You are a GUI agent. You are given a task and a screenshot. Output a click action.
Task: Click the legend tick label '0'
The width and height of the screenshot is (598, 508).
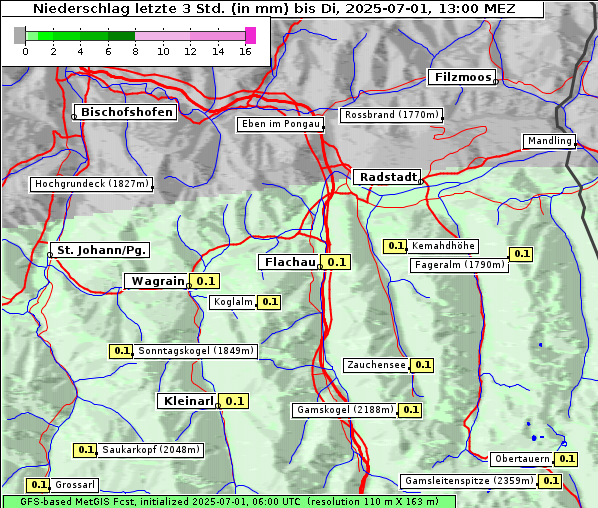point(25,51)
